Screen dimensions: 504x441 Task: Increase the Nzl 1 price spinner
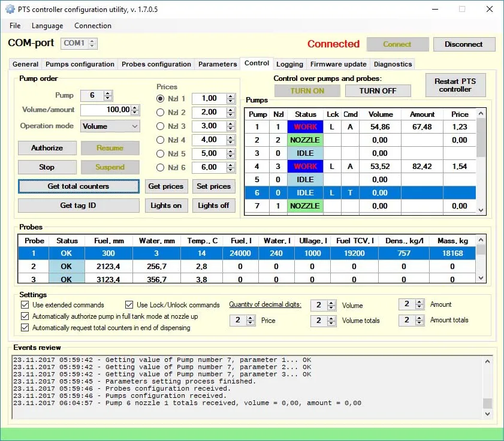point(231,96)
